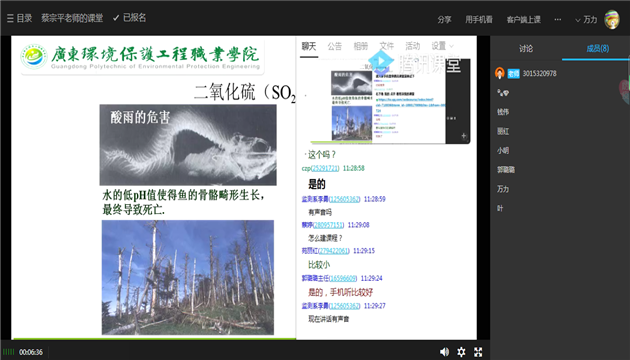Open the three-dot more options menu
Image resolution: width=630 pixels, height=360 pixels.
(x=558, y=19)
